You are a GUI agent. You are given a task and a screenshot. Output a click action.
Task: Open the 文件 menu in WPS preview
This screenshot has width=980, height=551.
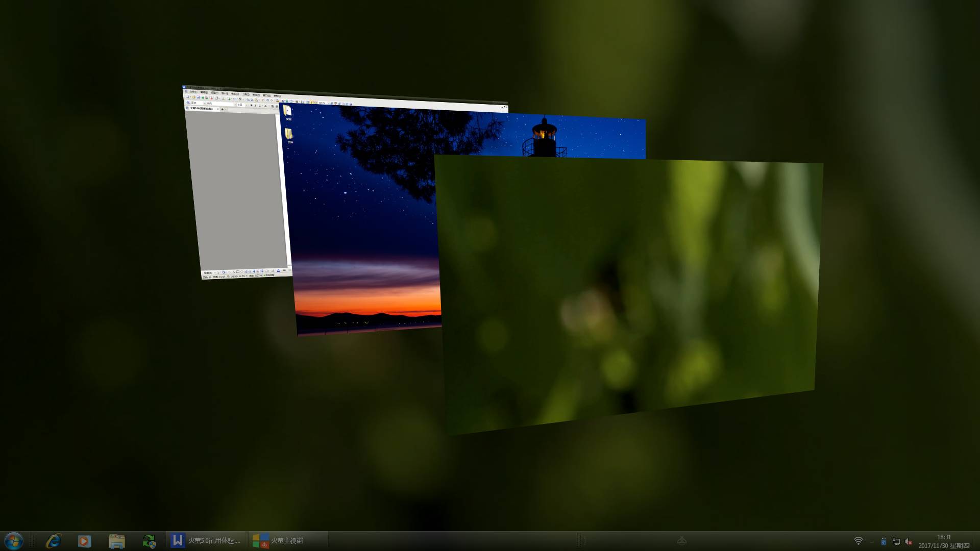pos(193,92)
